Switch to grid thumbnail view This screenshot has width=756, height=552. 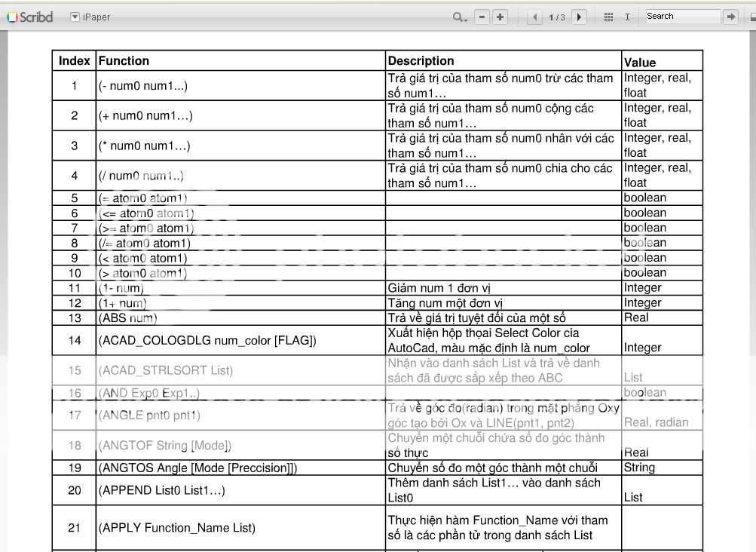pyautogui.click(x=608, y=17)
